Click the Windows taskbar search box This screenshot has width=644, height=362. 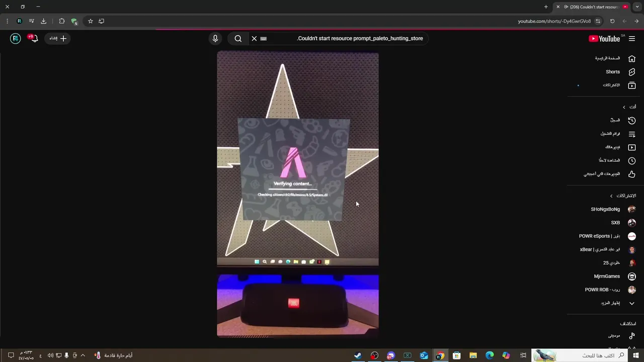click(580, 355)
